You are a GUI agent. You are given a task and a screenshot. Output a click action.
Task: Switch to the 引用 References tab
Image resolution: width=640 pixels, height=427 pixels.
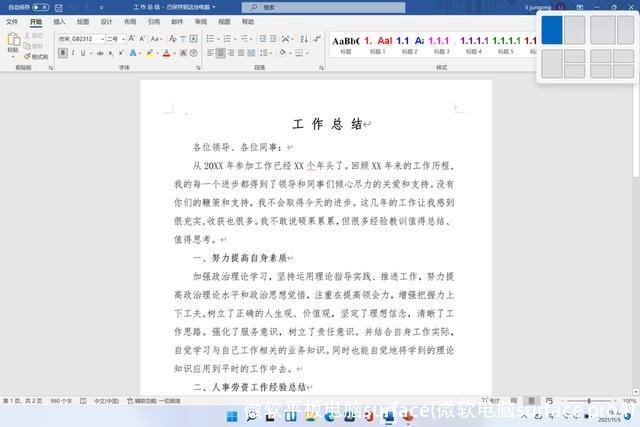pyautogui.click(x=153, y=22)
